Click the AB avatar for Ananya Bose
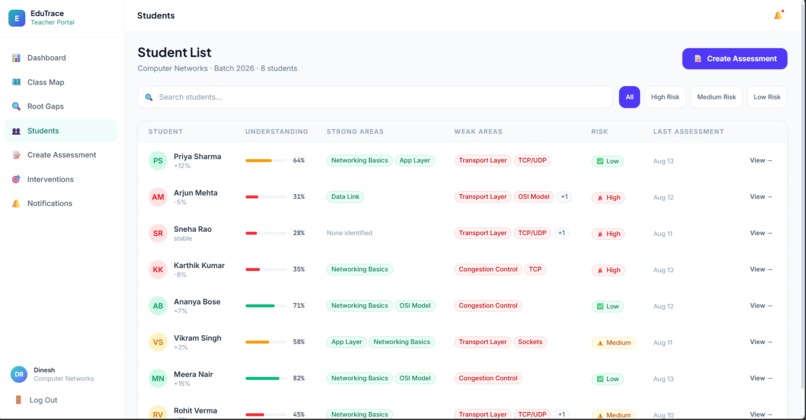This screenshot has height=420, width=806. tap(158, 306)
